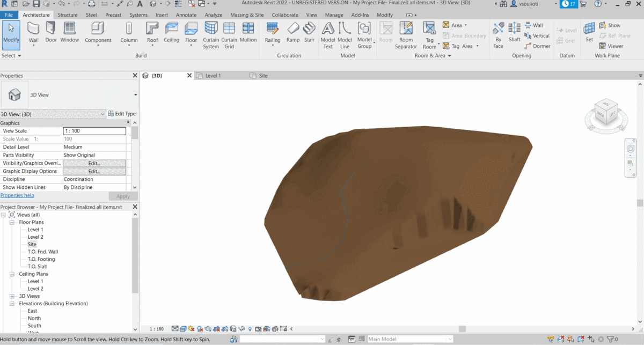The image size is (644, 345).
Task: Collapse the Views (all) tree node
Action: tap(4, 215)
